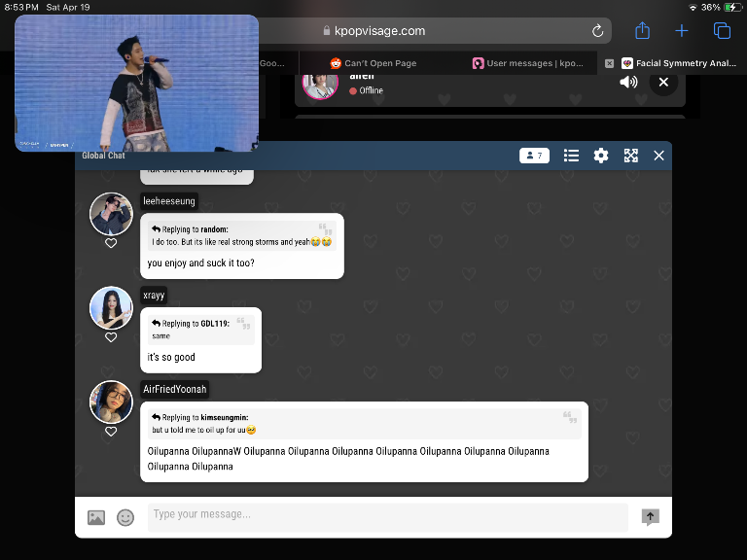Focus the Type your message field
Viewport: 747px width, 560px height.
click(387, 517)
